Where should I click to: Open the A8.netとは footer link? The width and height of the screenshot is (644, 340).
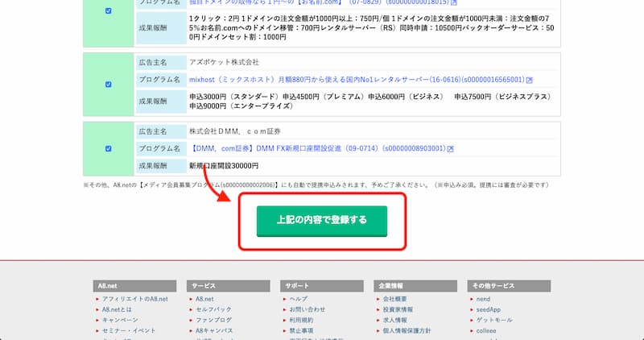pyautogui.click(x=117, y=309)
